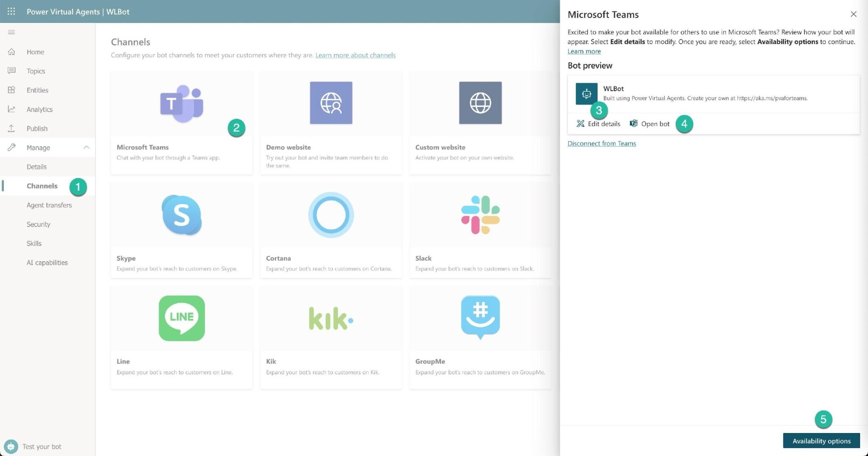868x456 pixels.
Task: Click Disconnect from Teams link
Action: [602, 143]
